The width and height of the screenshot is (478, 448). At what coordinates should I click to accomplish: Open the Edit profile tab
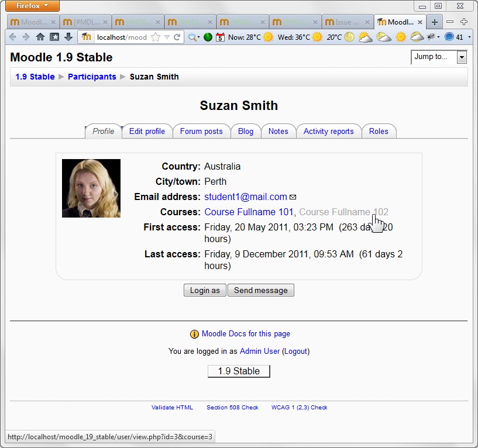point(147,132)
